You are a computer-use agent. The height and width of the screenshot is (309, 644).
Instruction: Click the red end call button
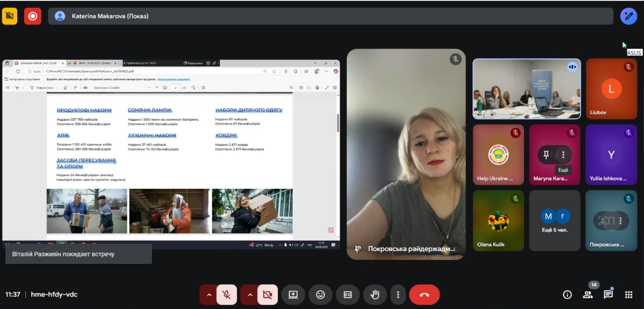pyautogui.click(x=424, y=295)
